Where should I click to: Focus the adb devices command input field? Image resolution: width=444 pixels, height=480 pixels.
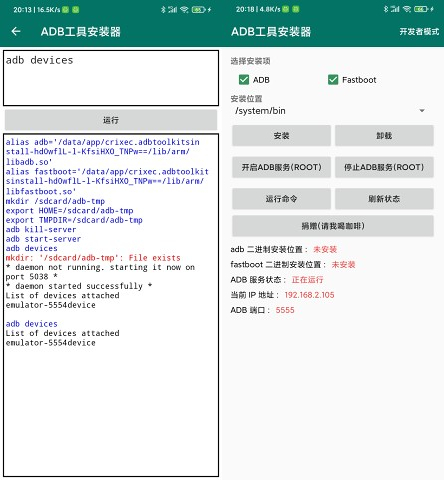(x=111, y=78)
